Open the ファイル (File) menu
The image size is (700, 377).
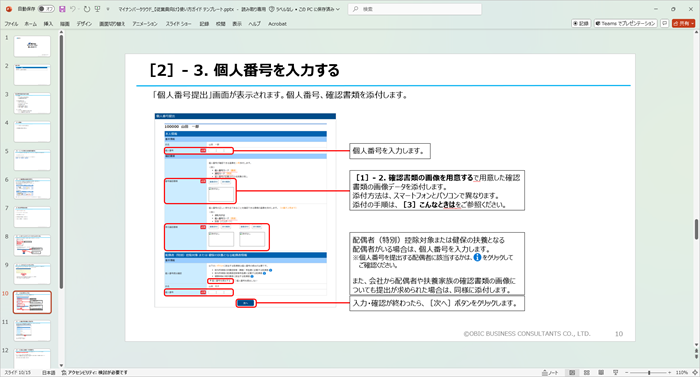coord(11,24)
